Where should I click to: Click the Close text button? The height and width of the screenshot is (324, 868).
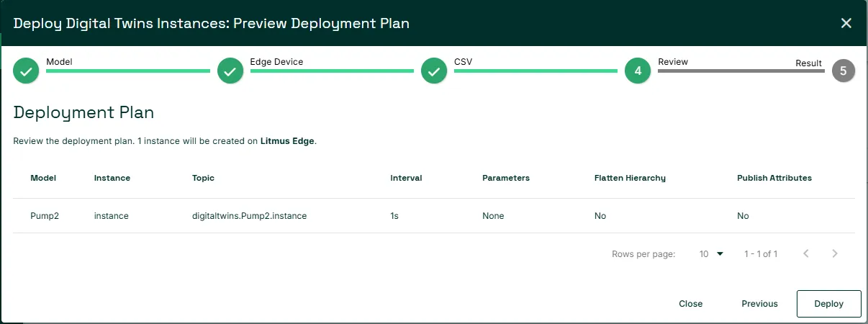pos(690,304)
